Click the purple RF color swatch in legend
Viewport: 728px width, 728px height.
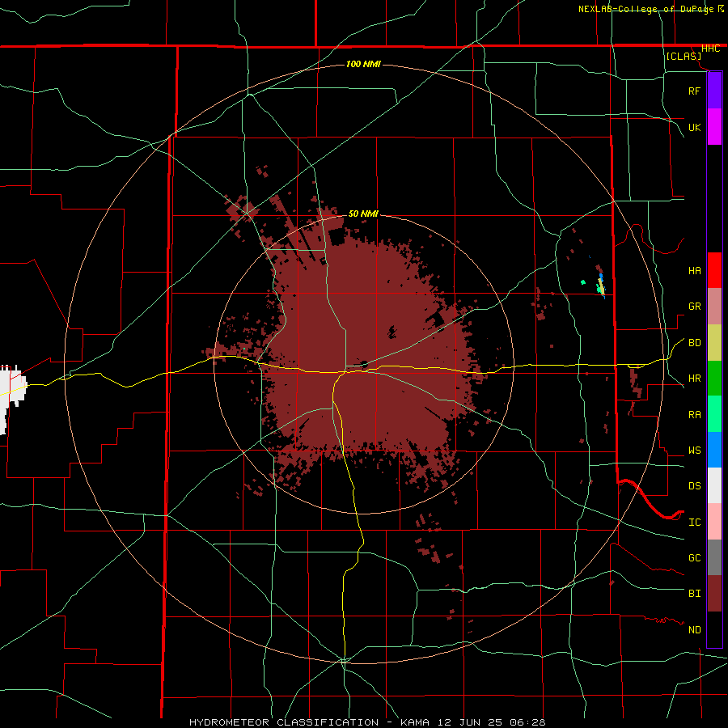click(x=714, y=91)
